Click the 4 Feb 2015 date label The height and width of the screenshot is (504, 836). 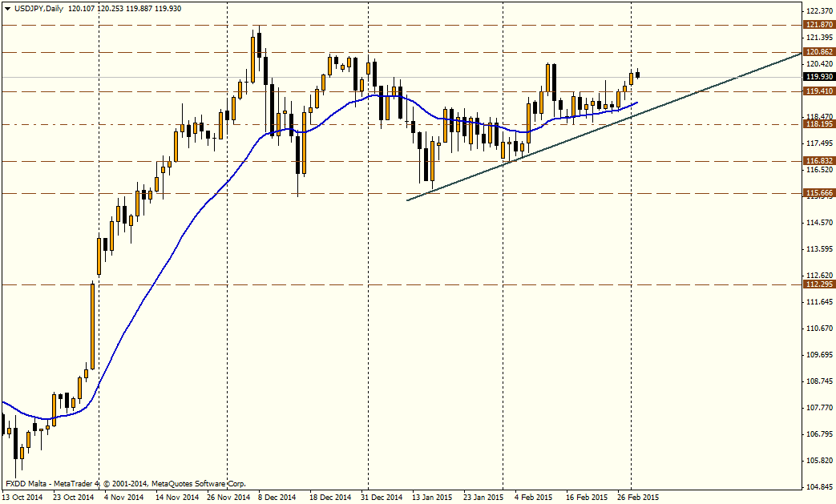coord(534,497)
